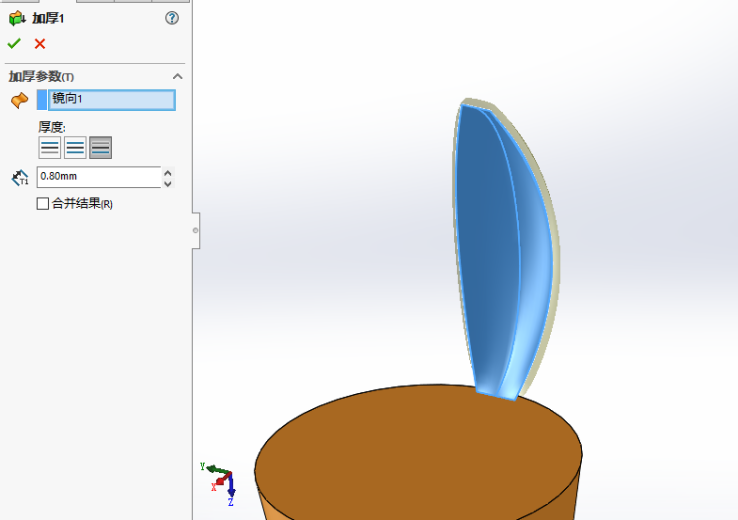Click the 0.80mm thickness input field
Screen dimensions: 738x520
(97, 177)
